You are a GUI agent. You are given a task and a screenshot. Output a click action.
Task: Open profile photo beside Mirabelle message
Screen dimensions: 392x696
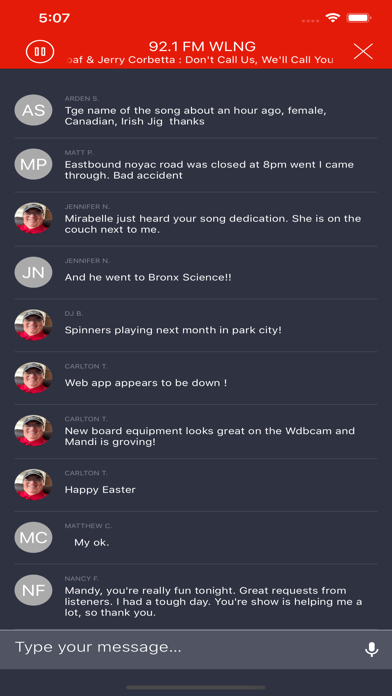[33, 218]
